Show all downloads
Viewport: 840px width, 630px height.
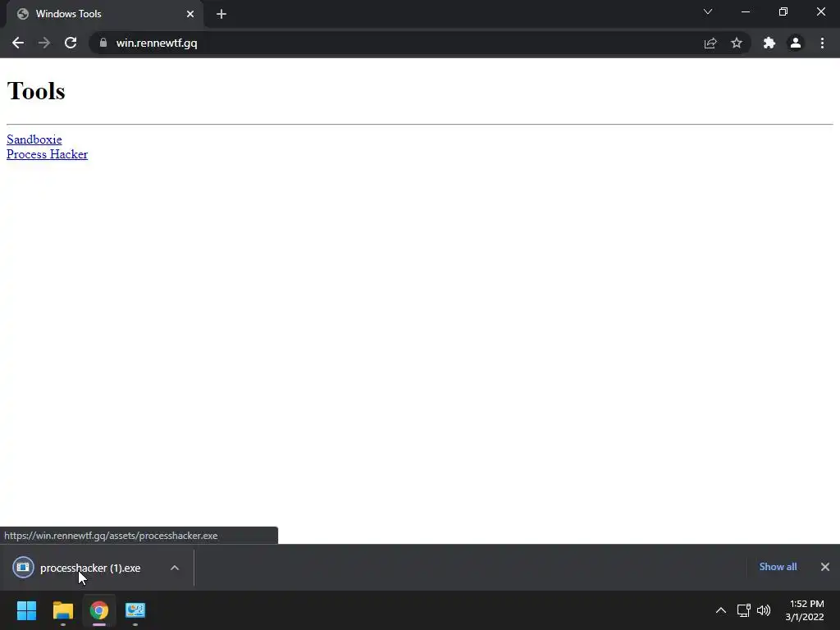[778, 567]
